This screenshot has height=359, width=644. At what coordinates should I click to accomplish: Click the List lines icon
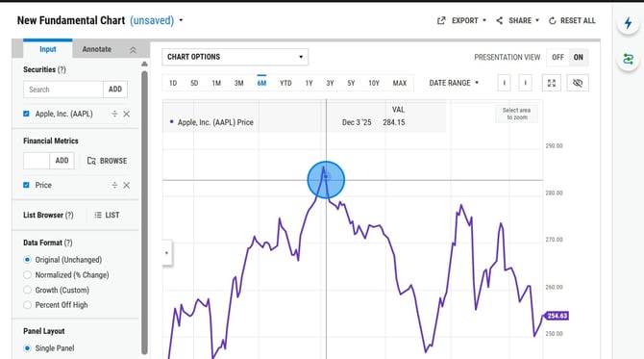tap(98, 215)
